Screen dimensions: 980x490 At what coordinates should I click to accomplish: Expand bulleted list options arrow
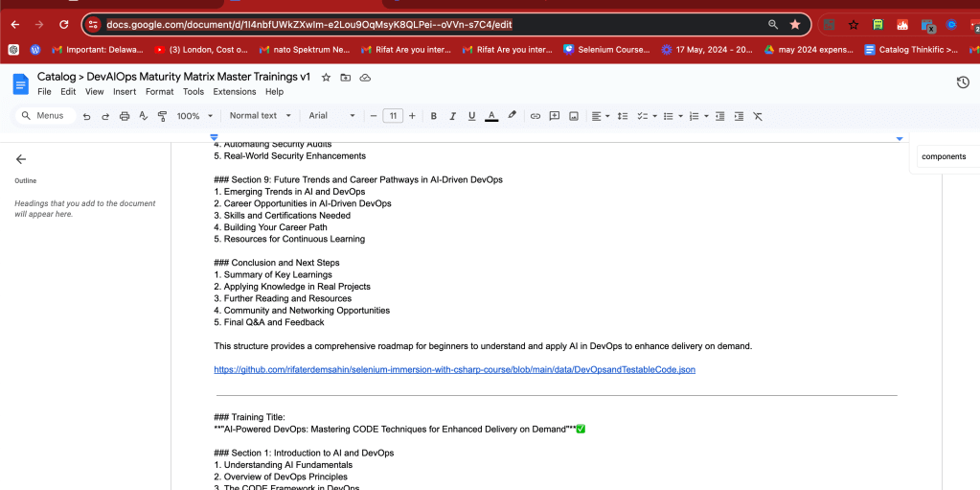(680, 116)
